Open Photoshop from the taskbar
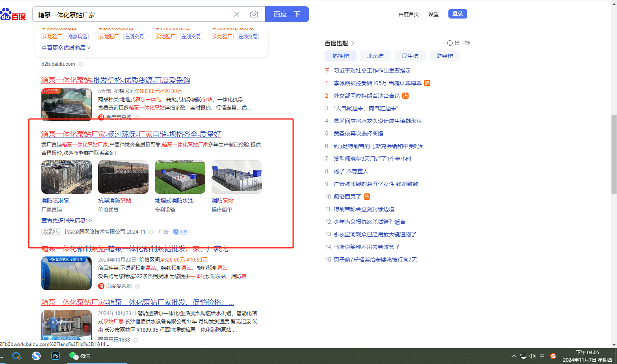 pos(56,356)
